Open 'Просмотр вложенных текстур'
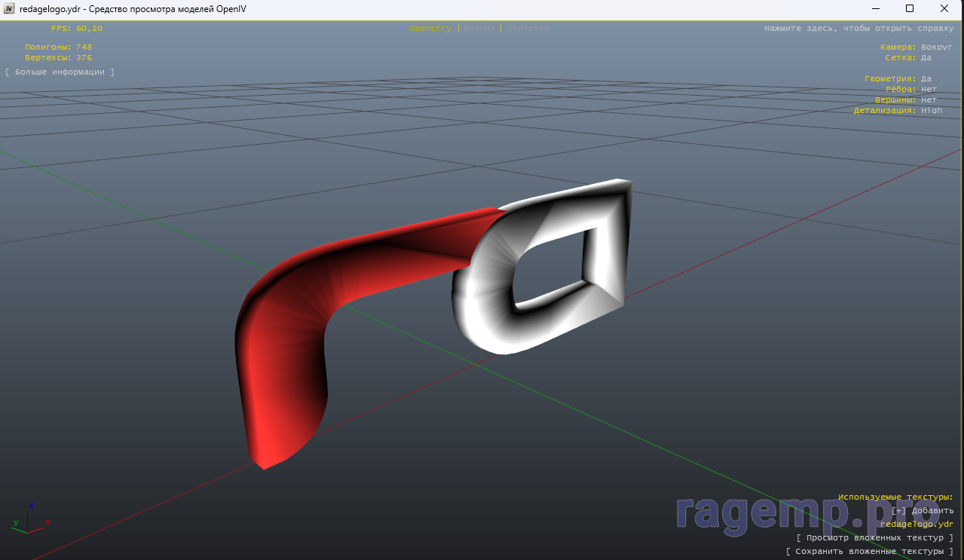The height and width of the screenshot is (560, 964). tap(874, 538)
